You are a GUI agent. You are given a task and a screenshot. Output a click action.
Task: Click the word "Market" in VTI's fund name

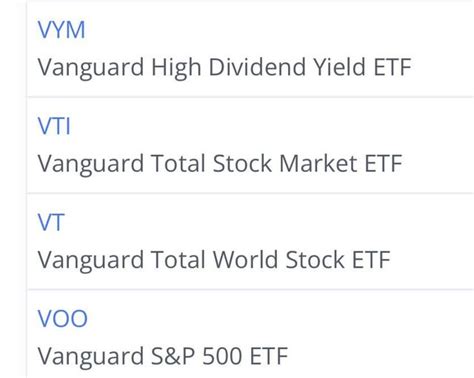[318, 163]
